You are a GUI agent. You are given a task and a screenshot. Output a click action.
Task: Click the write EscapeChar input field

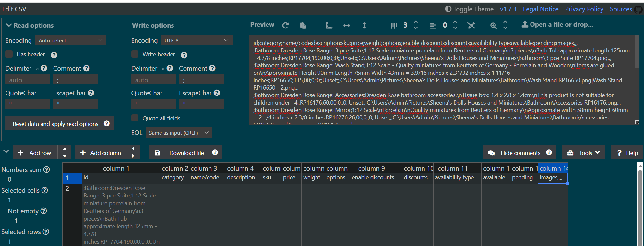(x=201, y=104)
